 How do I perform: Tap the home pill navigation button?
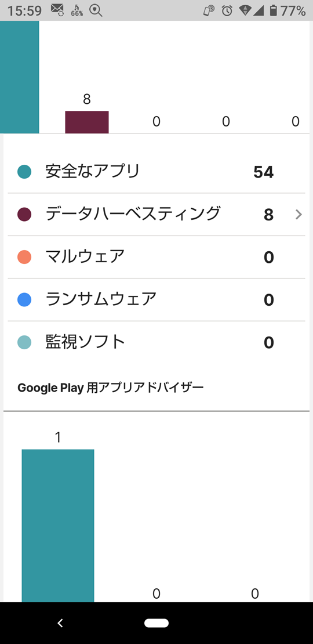[156, 623]
